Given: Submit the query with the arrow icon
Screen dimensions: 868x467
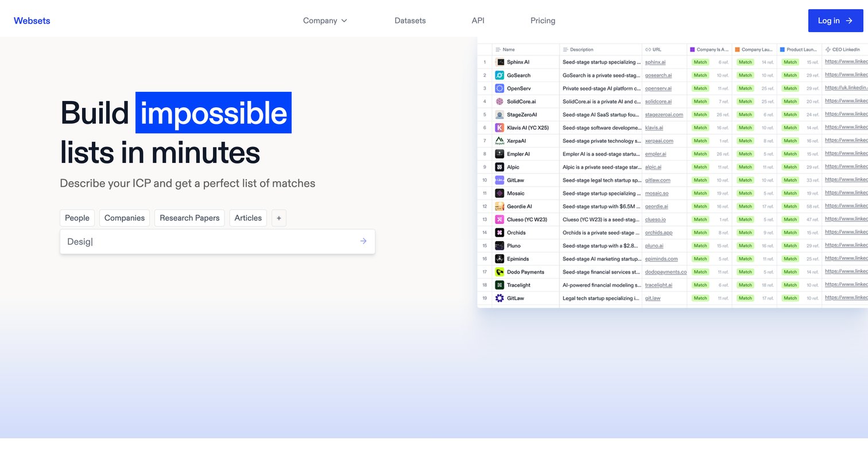Looking at the screenshot, I should pos(363,242).
